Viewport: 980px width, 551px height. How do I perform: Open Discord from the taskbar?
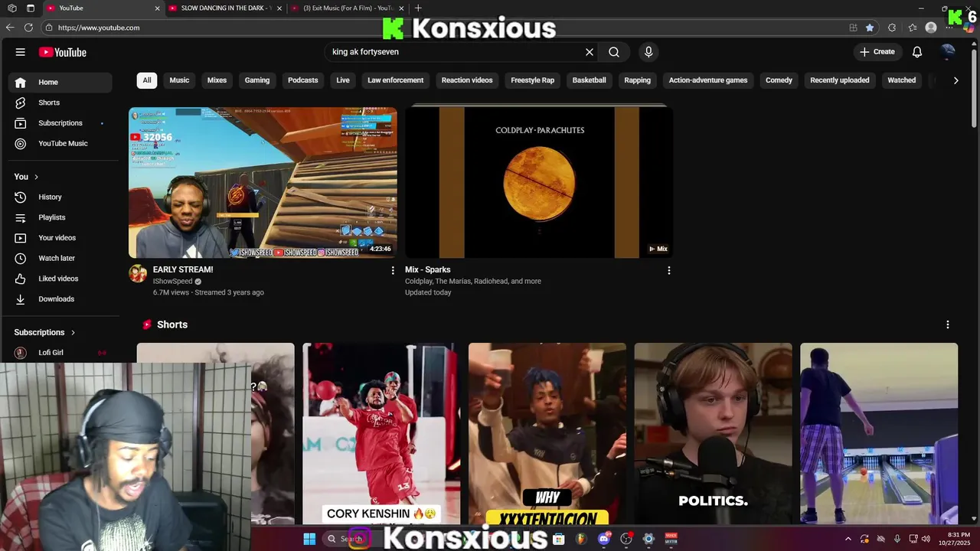[604, 539]
